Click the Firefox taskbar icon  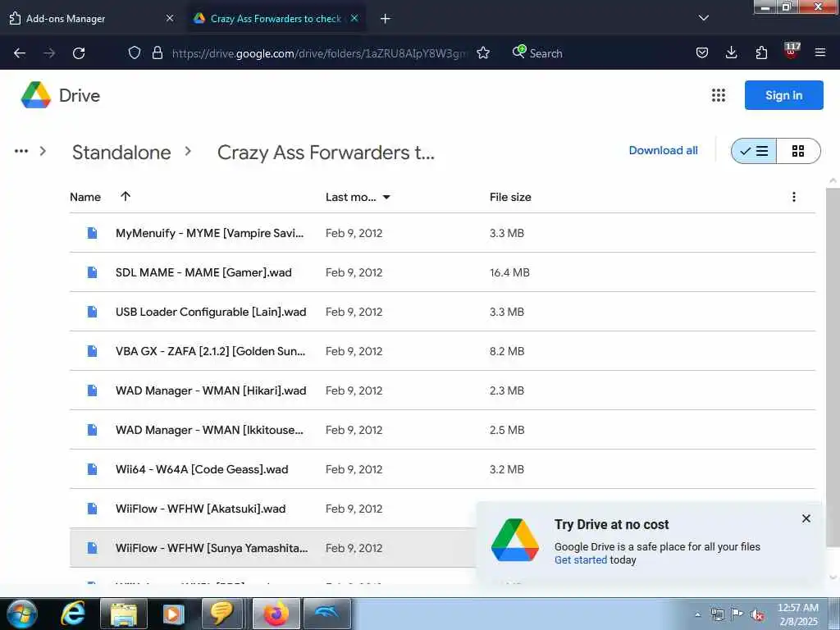(276, 614)
